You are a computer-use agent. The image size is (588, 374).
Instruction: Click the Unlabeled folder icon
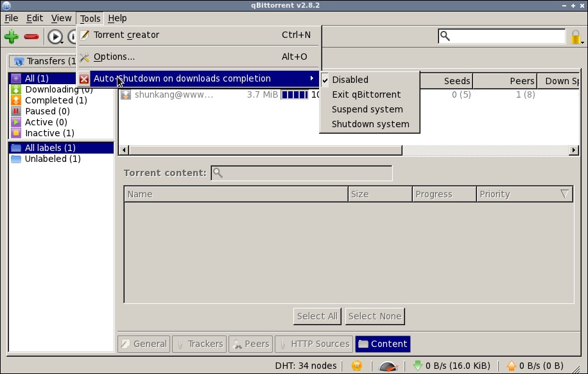pos(16,159)
